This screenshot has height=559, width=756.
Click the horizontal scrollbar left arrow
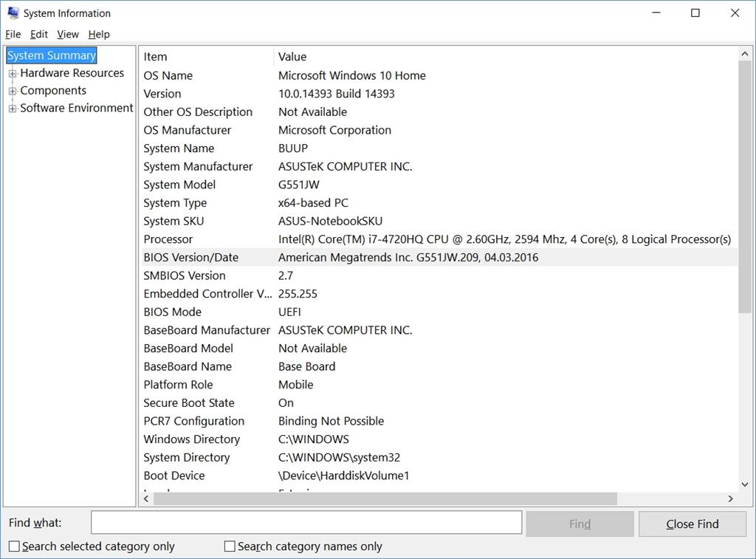pyautogui.click(x=146, y=498)
